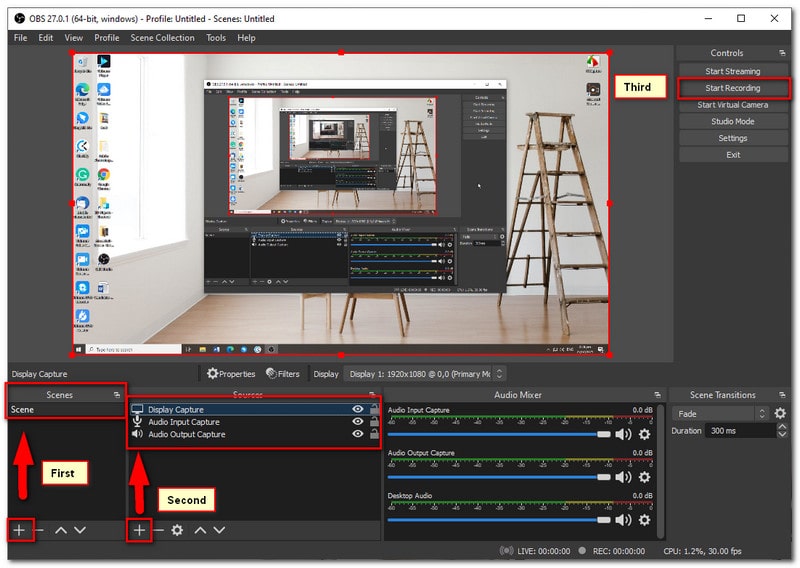Open the Scene Collection menu

pyautogui.click(x=162, y=38)
